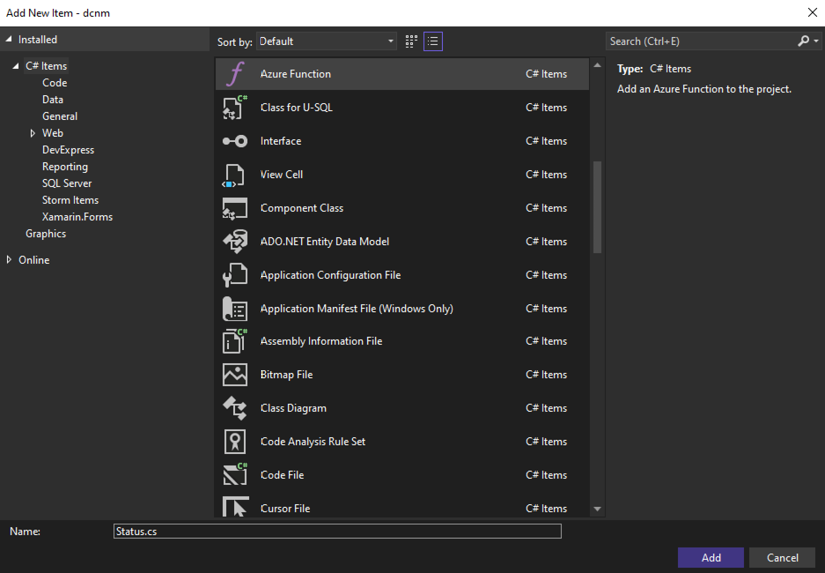825x573 pixels.
Task: Select the General category
Action: (60, 116)
